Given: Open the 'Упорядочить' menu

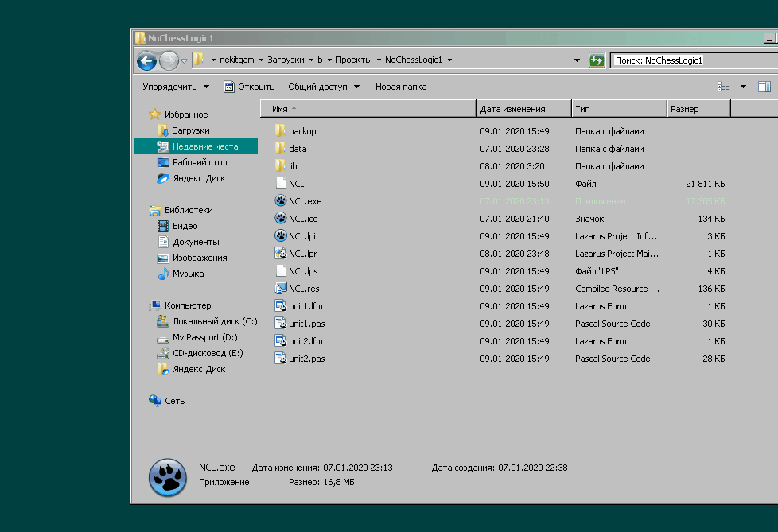Looking at the screenshot, I should 176,87.
